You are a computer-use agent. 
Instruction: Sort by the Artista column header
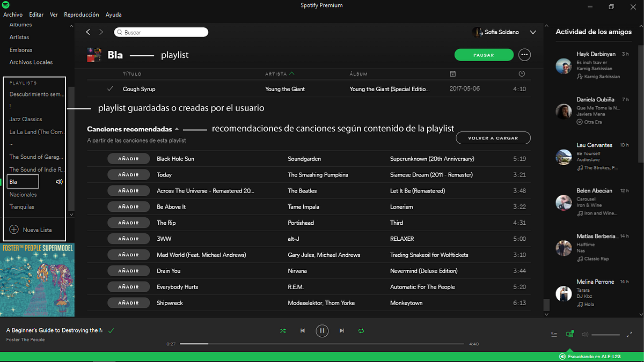280,73
